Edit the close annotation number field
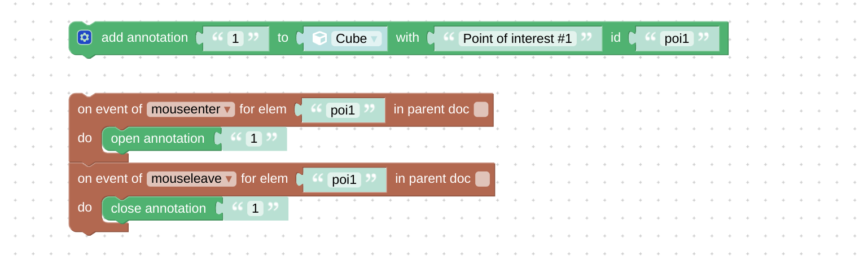Screen dimensions: 868x264 click(255, 209)
